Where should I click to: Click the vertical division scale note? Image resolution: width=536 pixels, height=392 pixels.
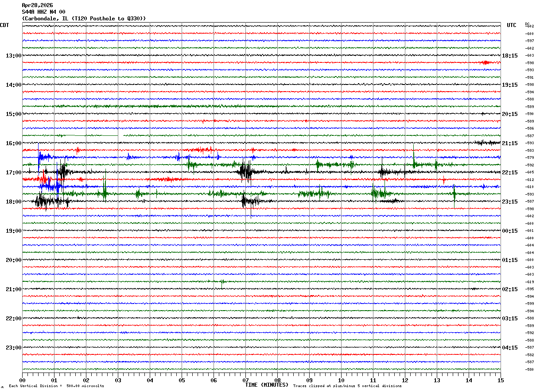tap(57, 386)
